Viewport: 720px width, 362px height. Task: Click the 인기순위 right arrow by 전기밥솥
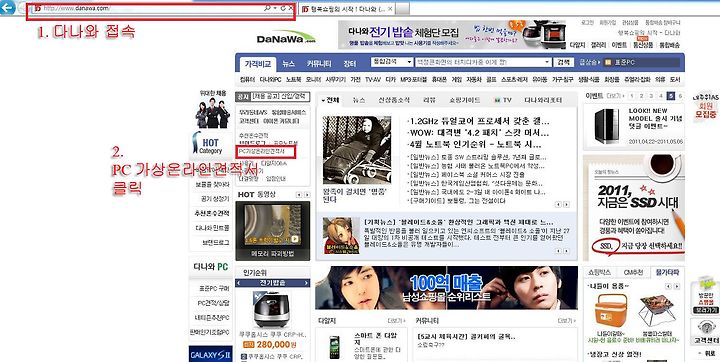click(307, 283)
